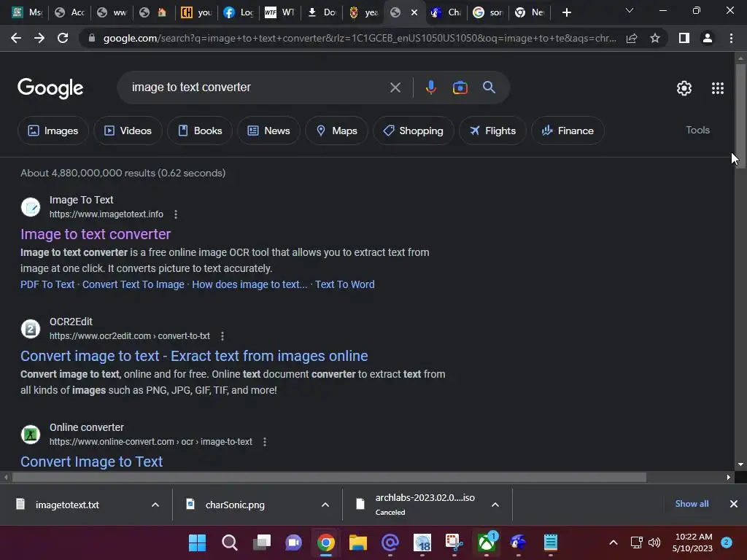Image resolution: width=747 pixels, height=560 pixels.
Task: Search by image camera icon
Action: click(460, 87)
